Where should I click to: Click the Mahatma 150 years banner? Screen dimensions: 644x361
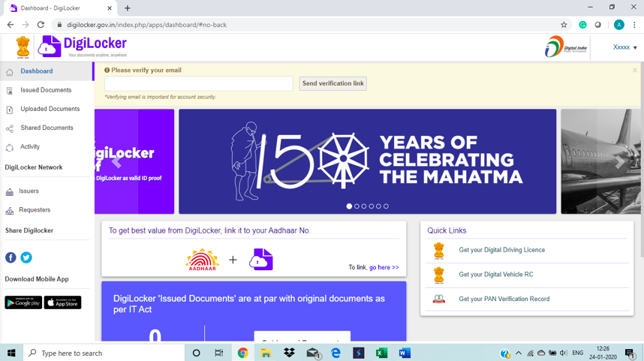point(368,161)
